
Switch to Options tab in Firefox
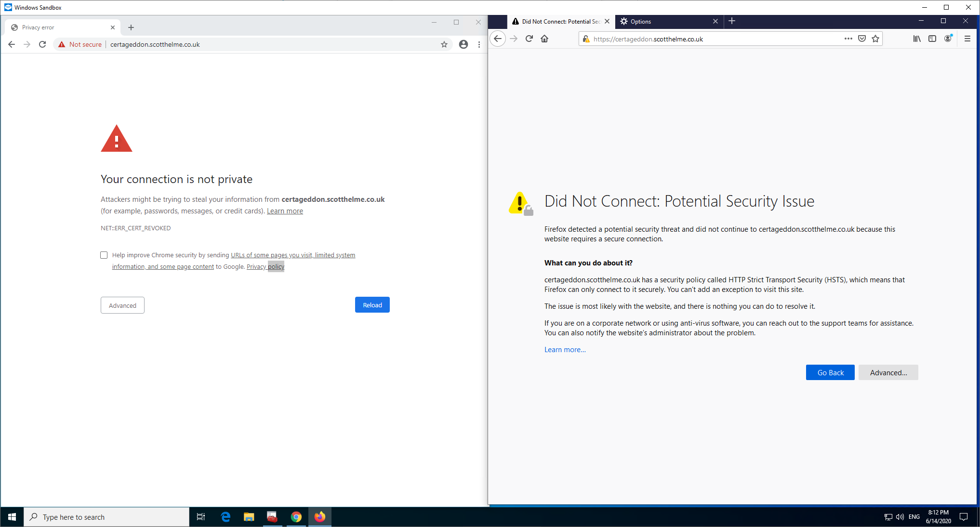tap(665, 22)
